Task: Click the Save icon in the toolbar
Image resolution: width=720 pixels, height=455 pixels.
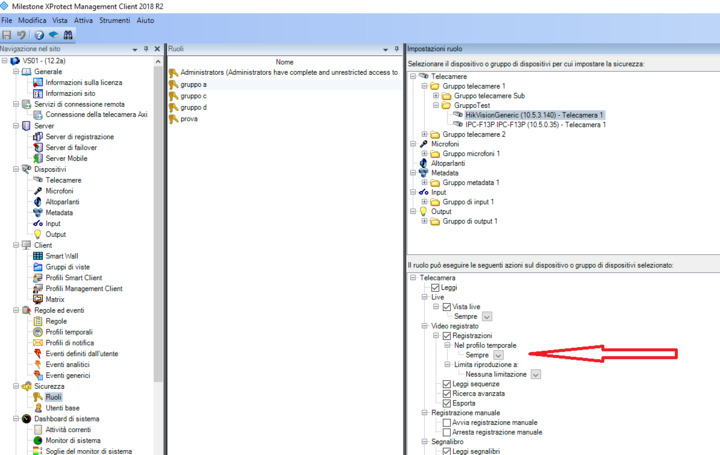Action: coord(8,35)
